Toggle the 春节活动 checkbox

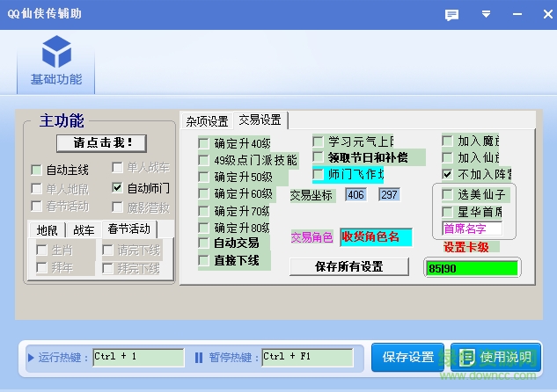[x=37, y=207]
